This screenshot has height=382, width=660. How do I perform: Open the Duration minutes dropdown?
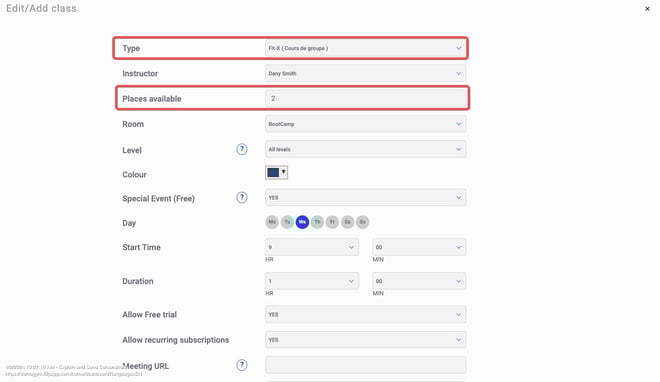[x=419, y=281]
